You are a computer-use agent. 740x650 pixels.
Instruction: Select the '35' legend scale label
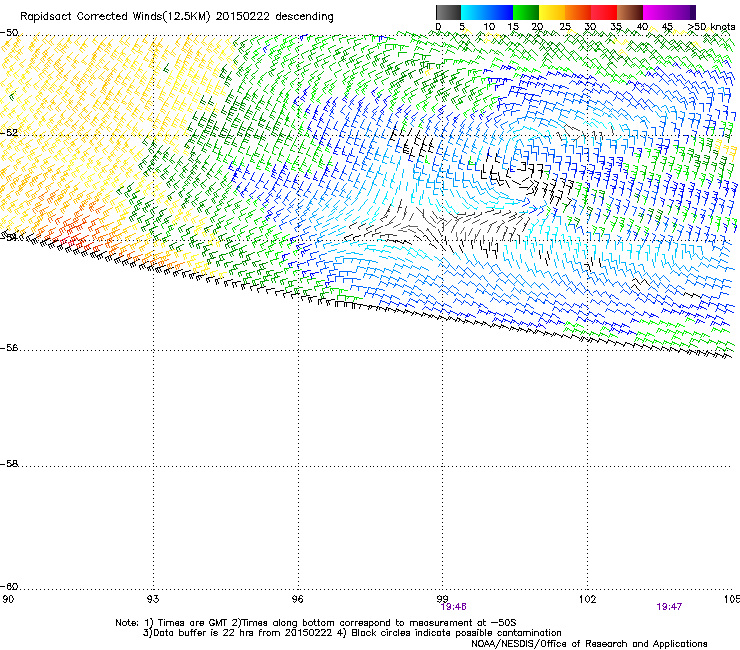click(615, 27)
